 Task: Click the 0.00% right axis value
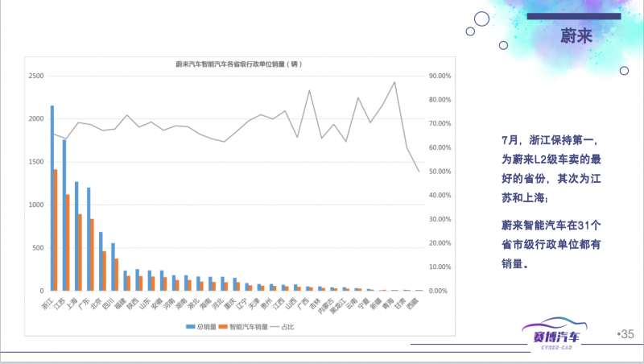(x=438, y=291)
